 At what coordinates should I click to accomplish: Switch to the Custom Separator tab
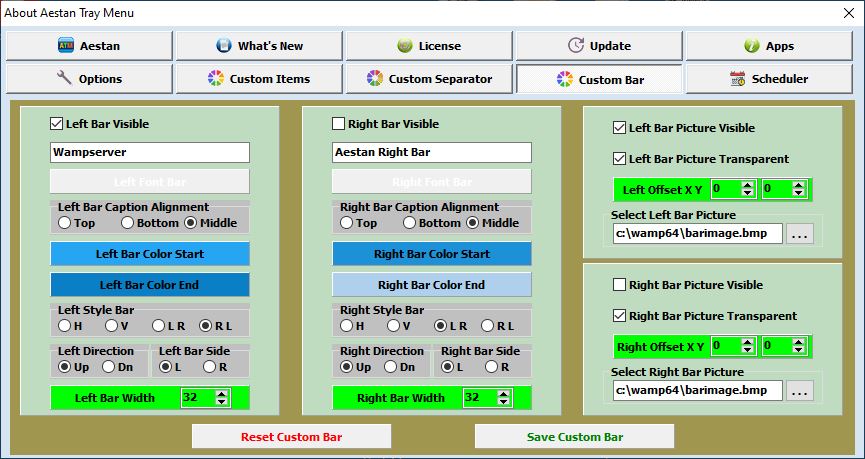tap(429, 79)
